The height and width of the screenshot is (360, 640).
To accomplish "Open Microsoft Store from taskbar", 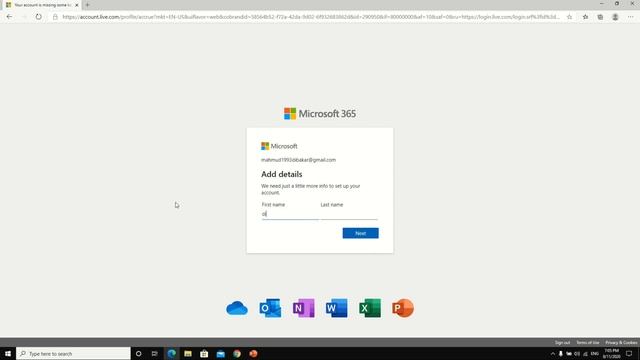I will pos(204,353).
